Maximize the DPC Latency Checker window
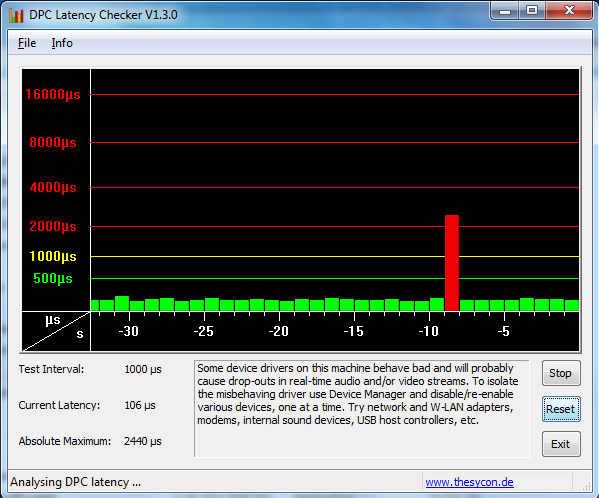 pos(532,10)
